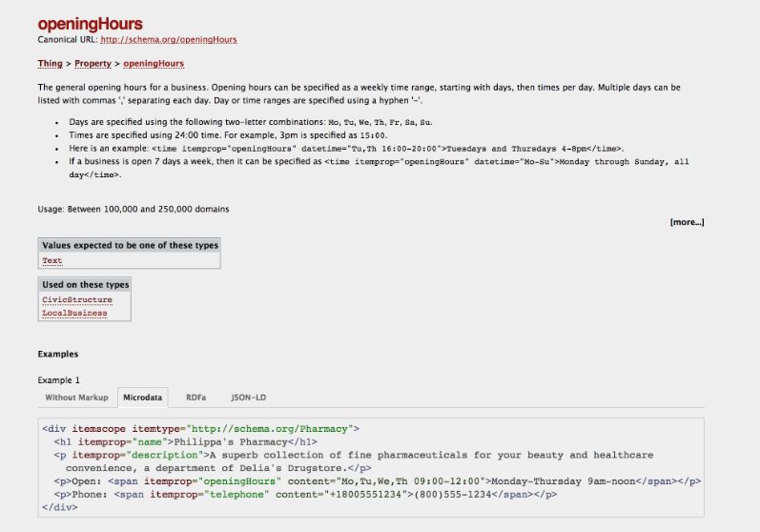This screenshot has height=532, width=760.
Task: Click the Philippa's Pharmacy h1 code line
Action: pyautogui.click(x=186, y=441)
